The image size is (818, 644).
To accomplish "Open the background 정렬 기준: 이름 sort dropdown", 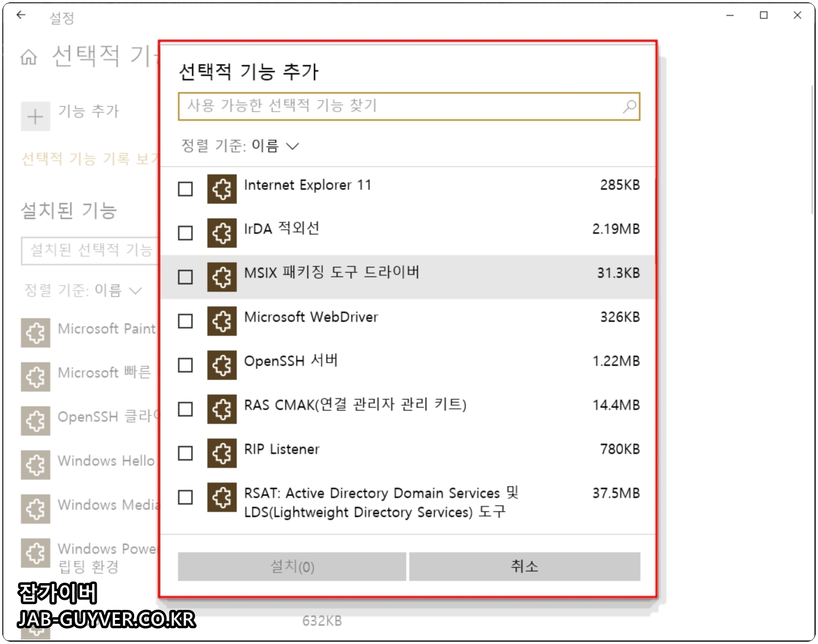I will 84,290.
